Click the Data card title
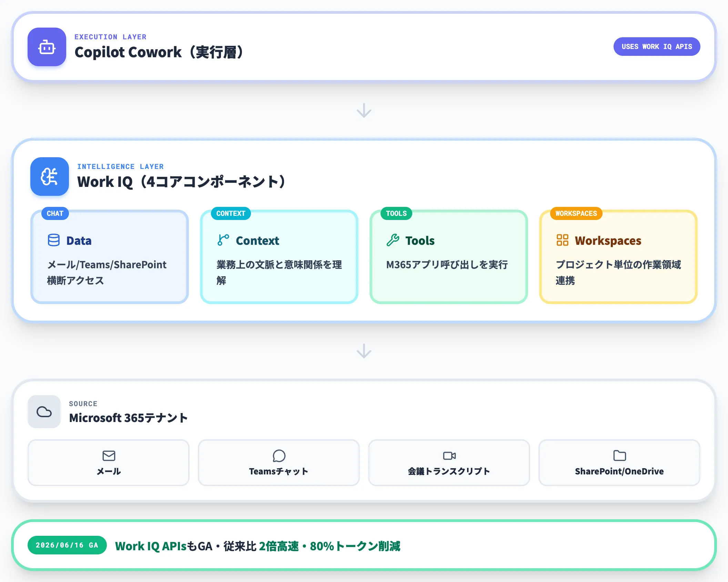Screen dimensions: 728x582 tap(79, 241)
